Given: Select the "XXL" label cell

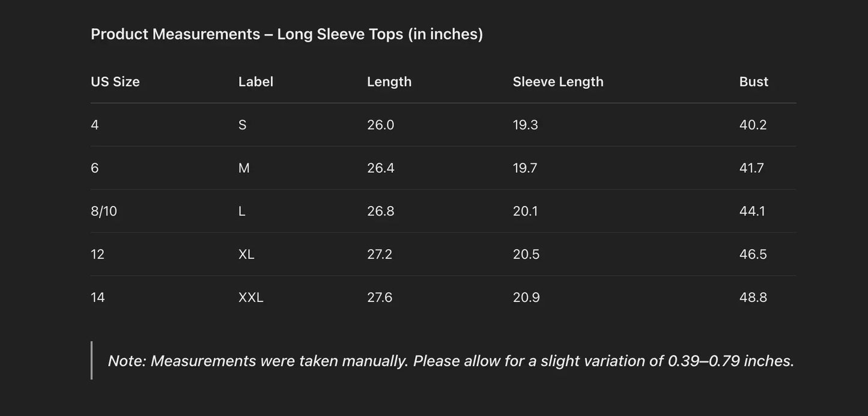Looking at the screenshot, I should (251, 298).
